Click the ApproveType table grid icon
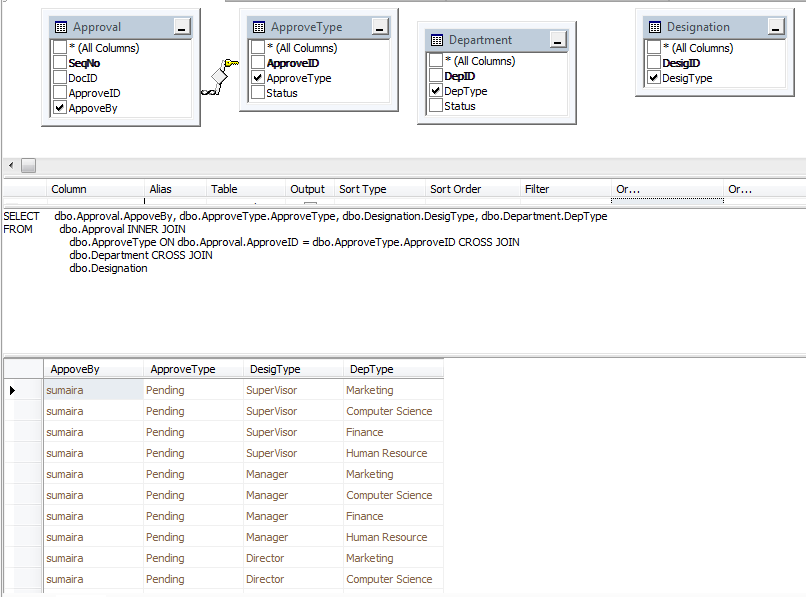 (x=259, y=27)
